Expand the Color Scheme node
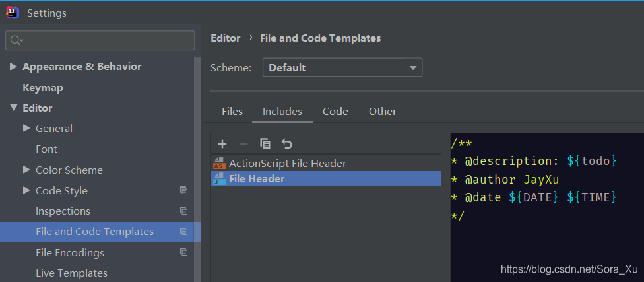Viewport: 644px width, 282px height. tap(26, 169)
